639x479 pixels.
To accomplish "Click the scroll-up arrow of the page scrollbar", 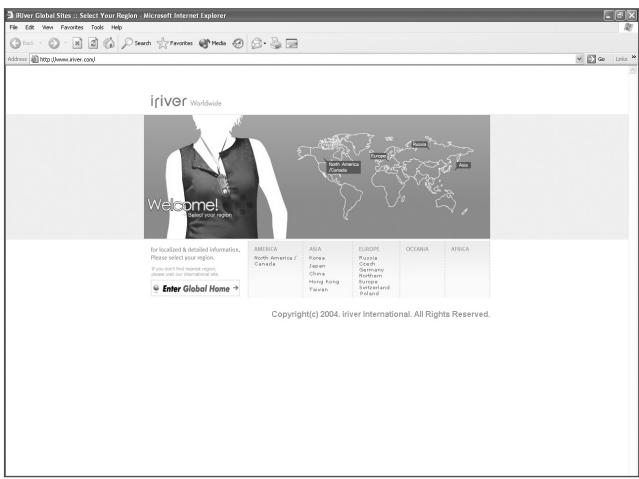I will click(632, 71).
